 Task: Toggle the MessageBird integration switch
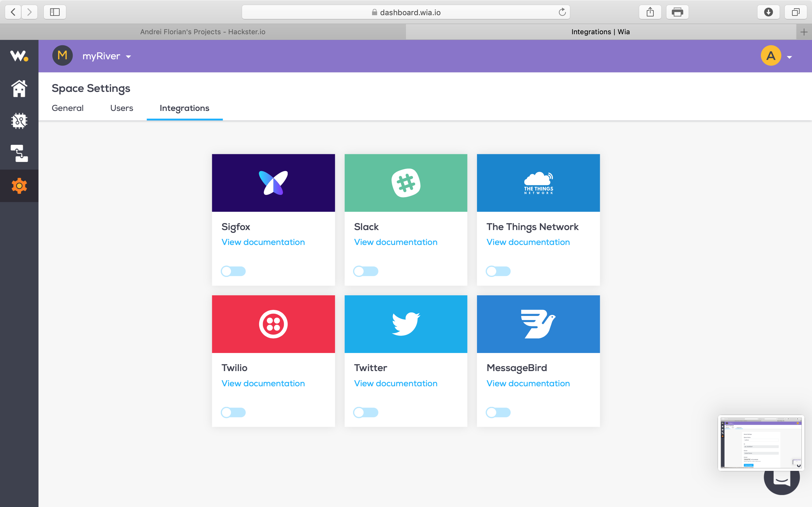498,412
